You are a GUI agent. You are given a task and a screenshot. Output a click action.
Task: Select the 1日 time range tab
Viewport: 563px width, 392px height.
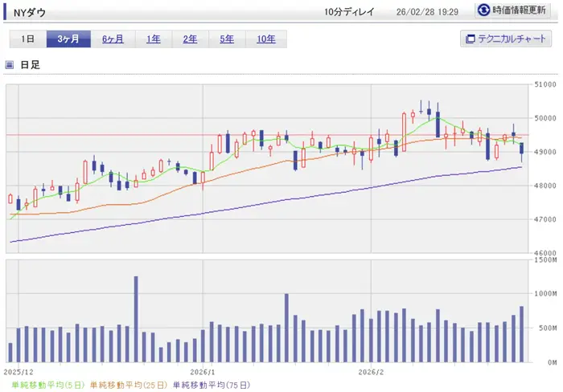(27, 39)
